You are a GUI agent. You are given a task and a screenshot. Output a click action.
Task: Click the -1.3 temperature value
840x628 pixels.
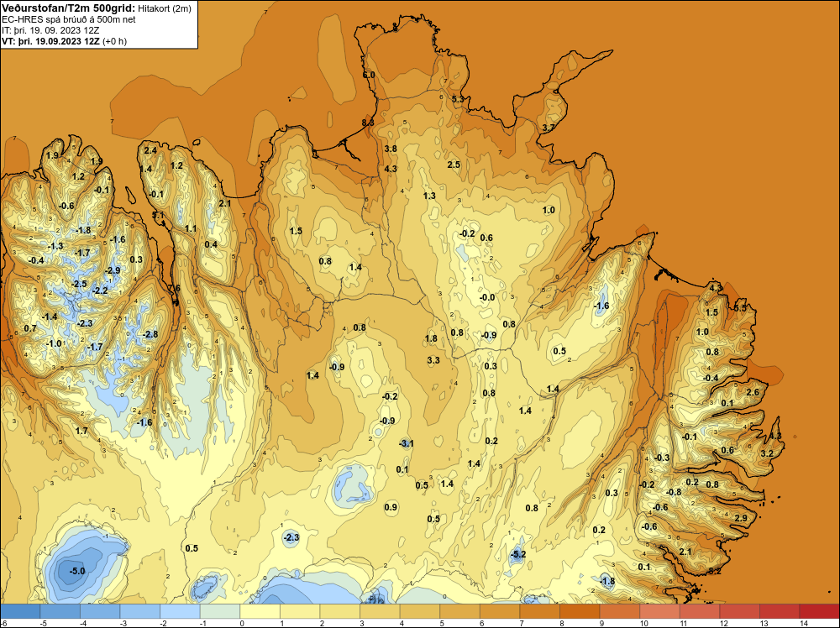click(x=55, y=246)
